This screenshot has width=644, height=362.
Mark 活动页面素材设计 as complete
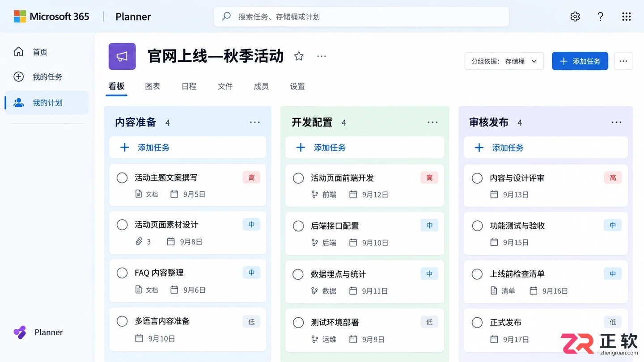pos(122,225)
